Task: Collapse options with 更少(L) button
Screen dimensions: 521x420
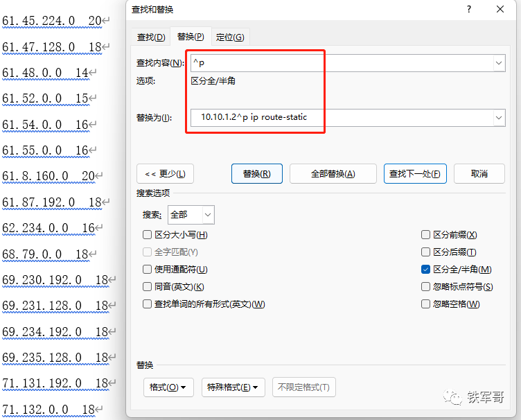Action: click(x=165, y=174)
